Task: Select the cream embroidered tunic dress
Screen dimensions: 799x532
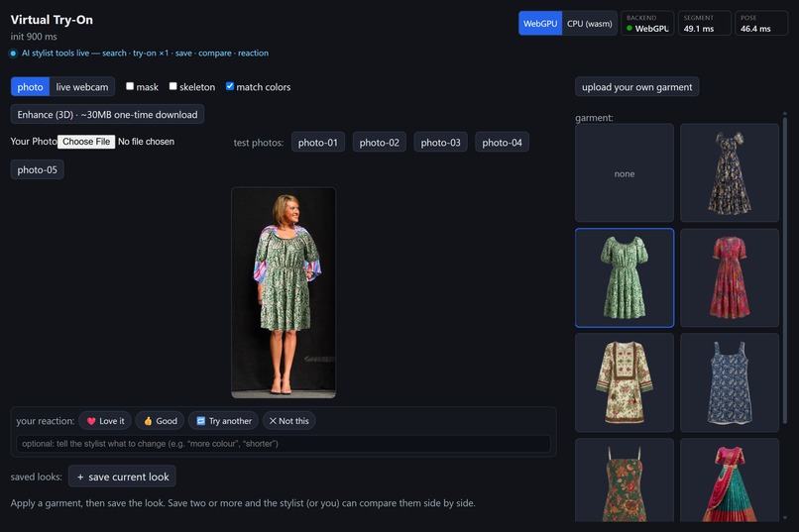Action: coord(625,382)
